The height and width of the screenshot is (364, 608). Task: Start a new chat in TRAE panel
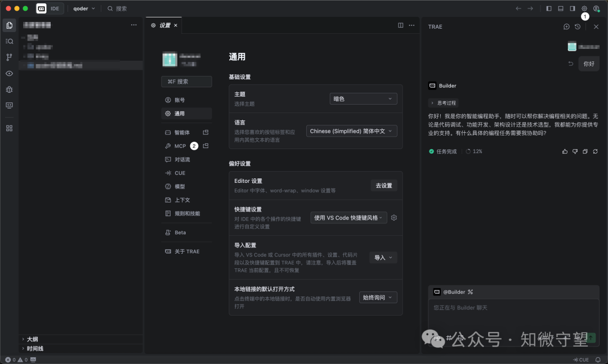[x=566, y=27]
